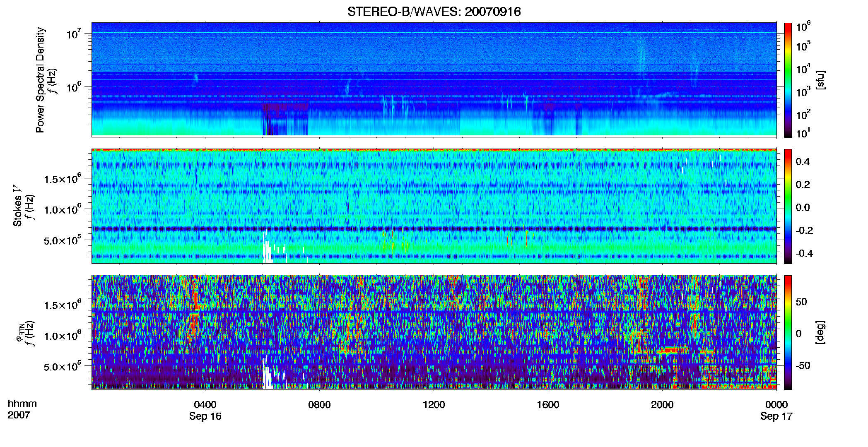Click the φRTN direction spectrogram panel

pos(434,332)
